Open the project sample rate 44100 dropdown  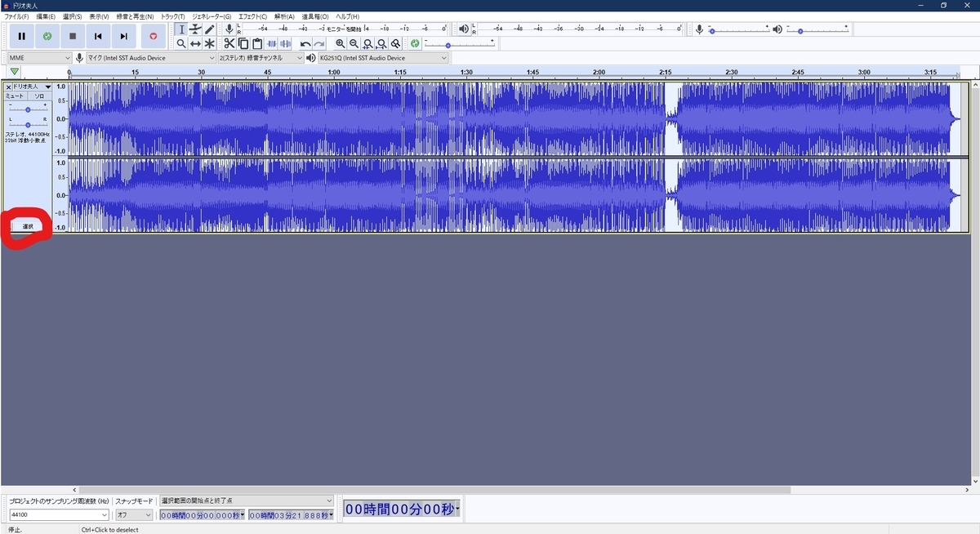coord(59,515)
